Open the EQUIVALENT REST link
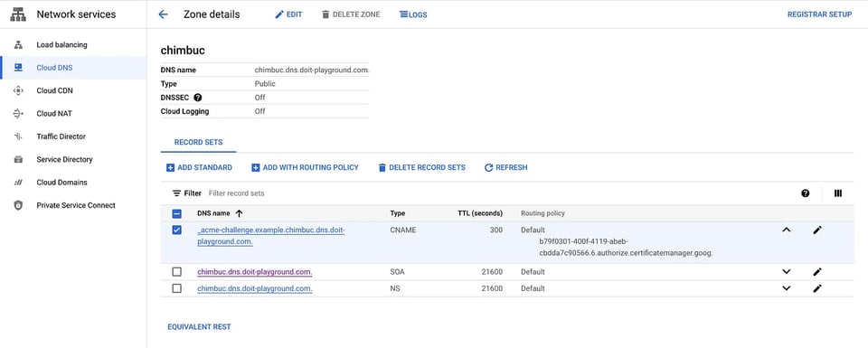 pyautogui.click(x=199, y=327)
